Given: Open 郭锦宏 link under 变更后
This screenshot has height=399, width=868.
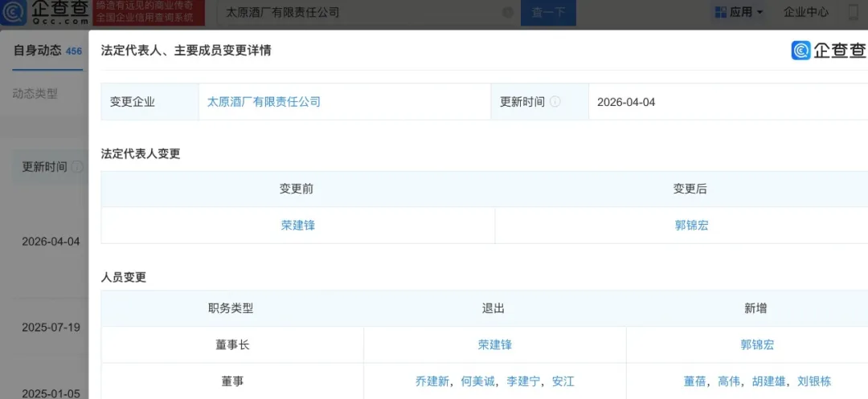Looking at the screenshot, I should pos(691,225).
